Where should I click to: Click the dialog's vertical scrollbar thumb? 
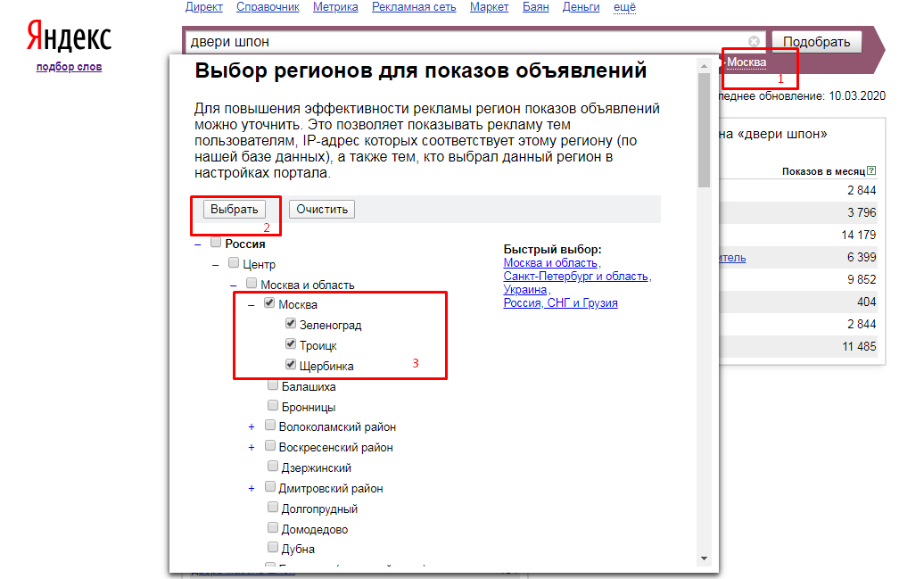tap(704, 129)
